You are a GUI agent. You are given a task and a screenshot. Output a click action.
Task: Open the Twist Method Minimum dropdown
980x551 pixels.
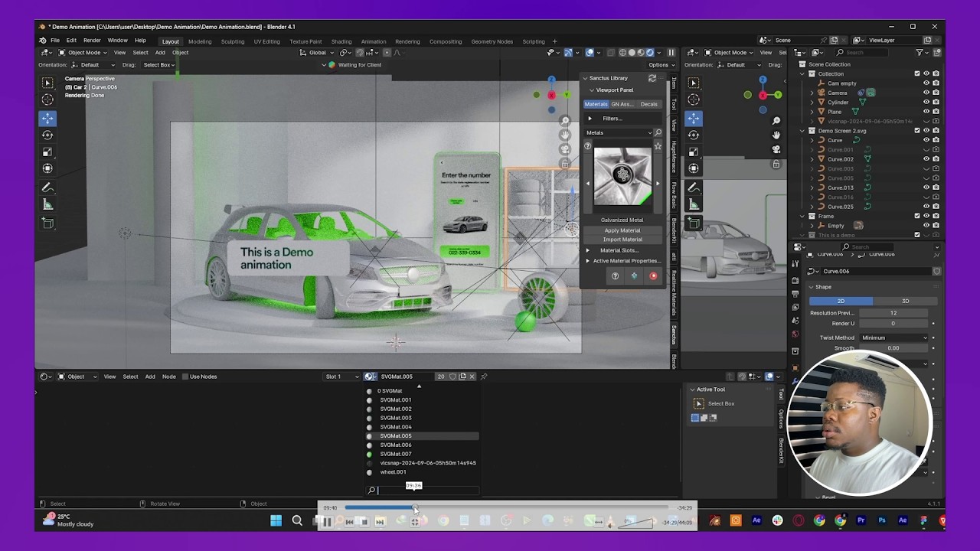click(894, 337)
